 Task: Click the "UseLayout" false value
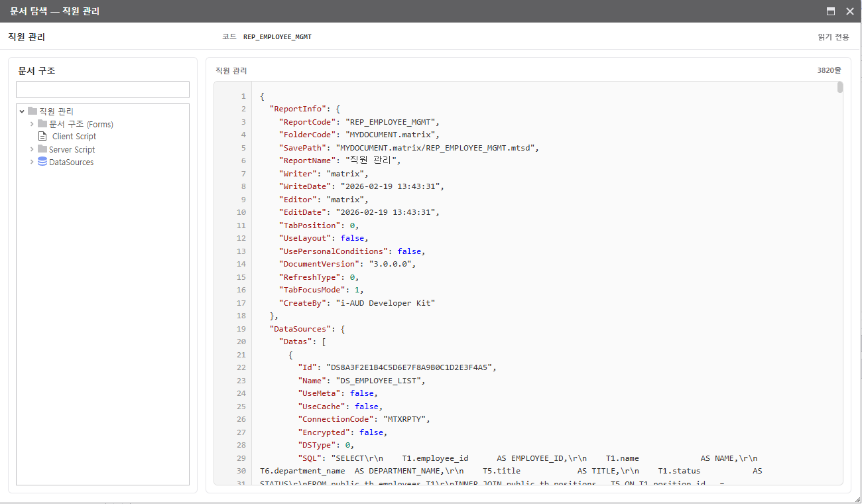pyautogui.click(x=352, y=238)
